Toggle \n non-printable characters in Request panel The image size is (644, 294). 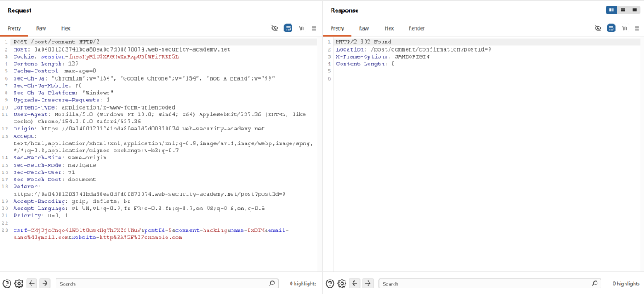pyautogui.click(x=302, y=28)
